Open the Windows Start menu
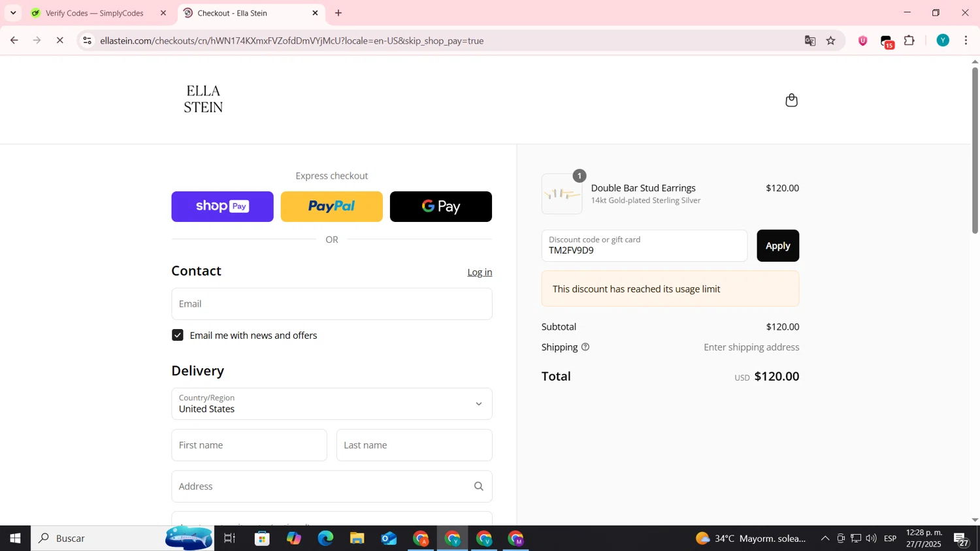 point(15,539)
